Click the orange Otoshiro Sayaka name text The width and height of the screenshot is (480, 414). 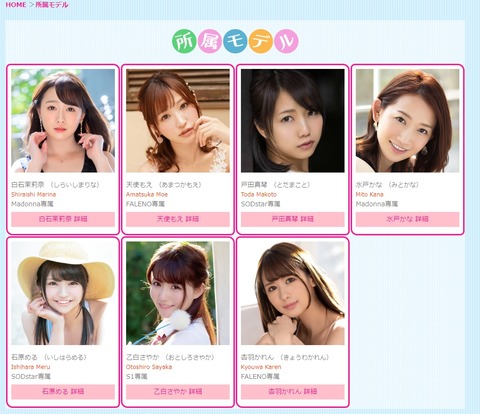(149, 367)
